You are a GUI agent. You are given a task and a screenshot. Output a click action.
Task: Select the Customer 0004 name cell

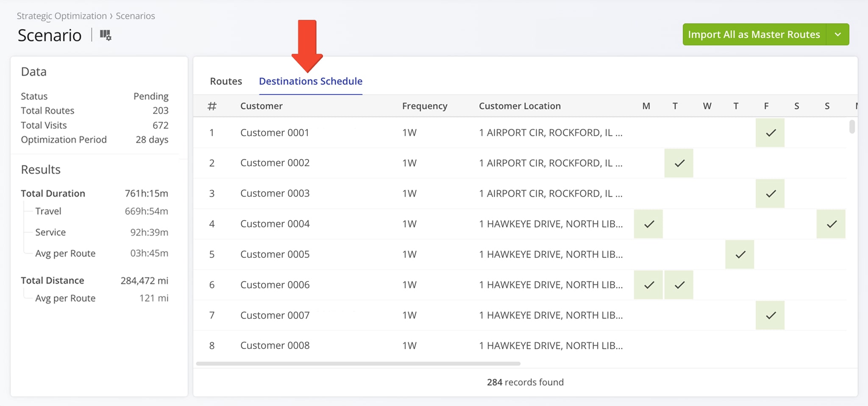point(275,224)
